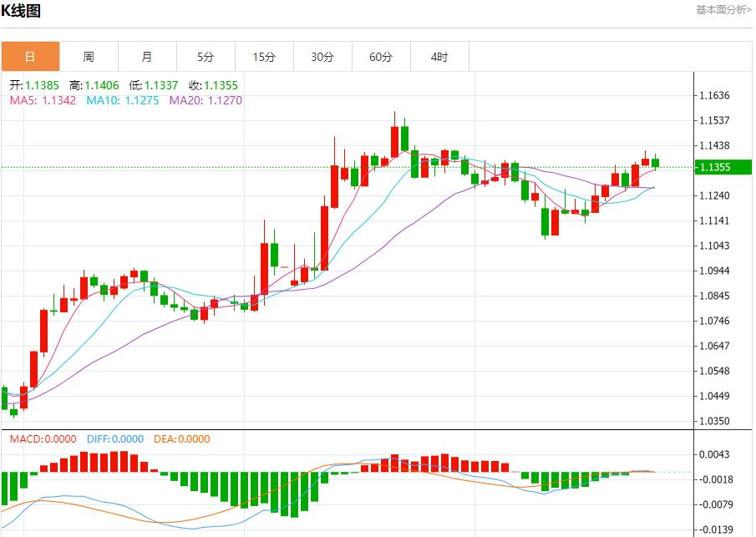Click the 1.1636 top price axis label
The width and height of the screenshot is (756, 537).
click(715, 96)
